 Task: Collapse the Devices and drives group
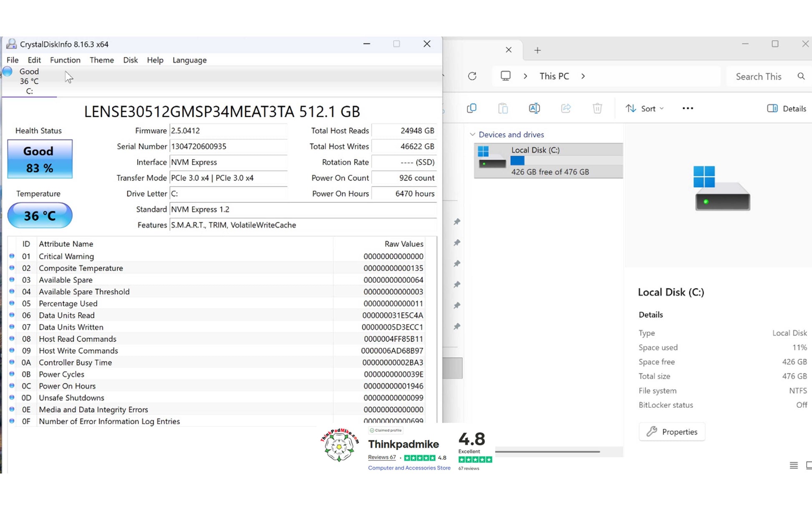pyautogui.click(x=472, y=134)
